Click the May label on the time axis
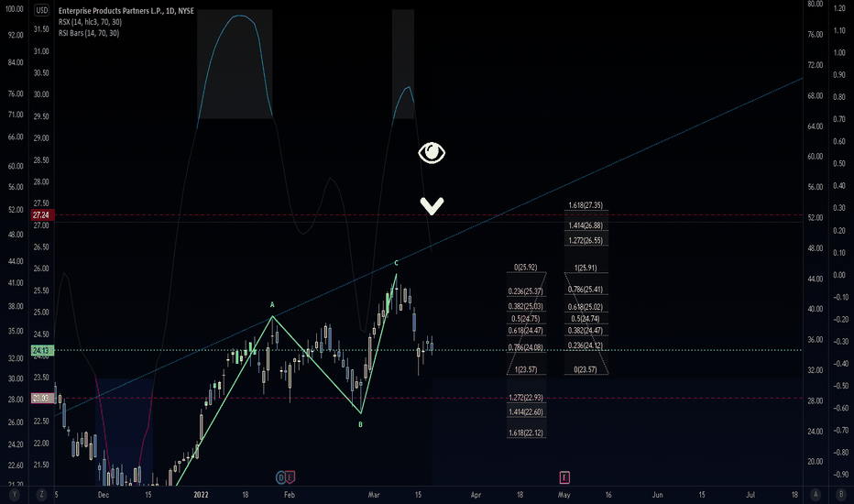This screenshot has width=854, height=504. 564,495
